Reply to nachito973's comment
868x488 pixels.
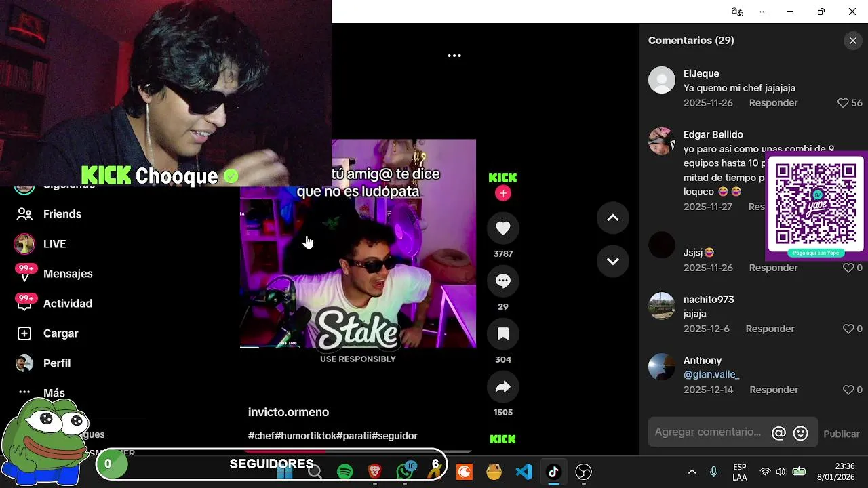click(770, 329)
